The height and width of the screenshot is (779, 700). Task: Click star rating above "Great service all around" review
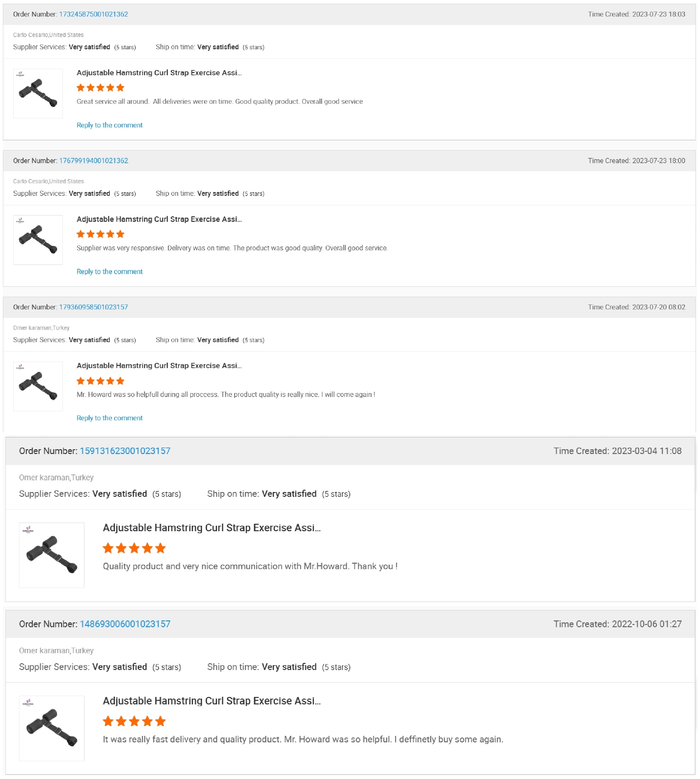[100, 88]
